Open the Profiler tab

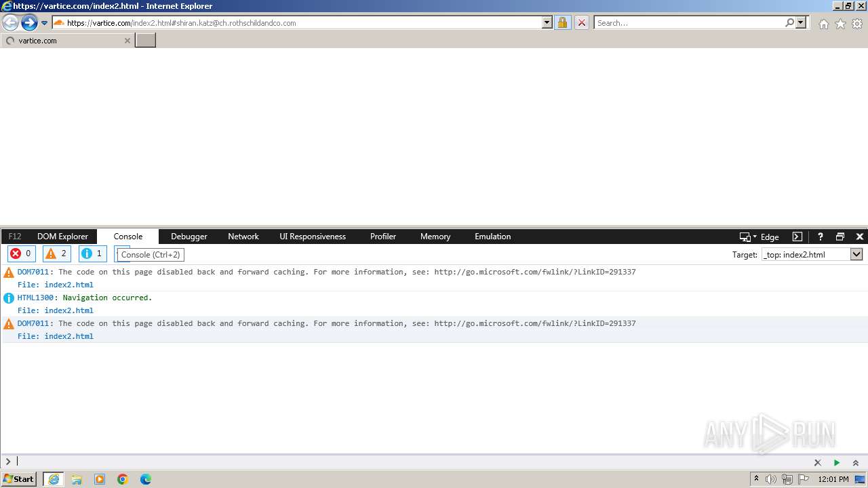click(383, 237)
